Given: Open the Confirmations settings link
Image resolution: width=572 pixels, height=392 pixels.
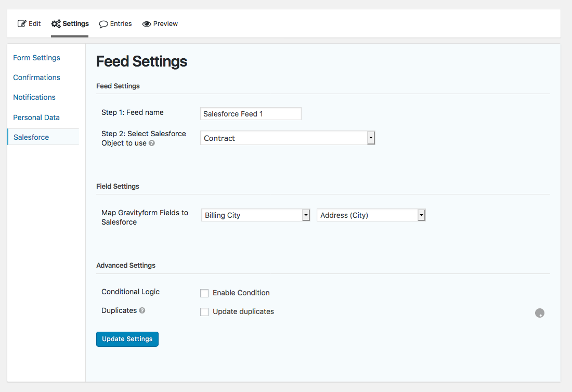Looking at the screenshot, I should tap(36, 77).
